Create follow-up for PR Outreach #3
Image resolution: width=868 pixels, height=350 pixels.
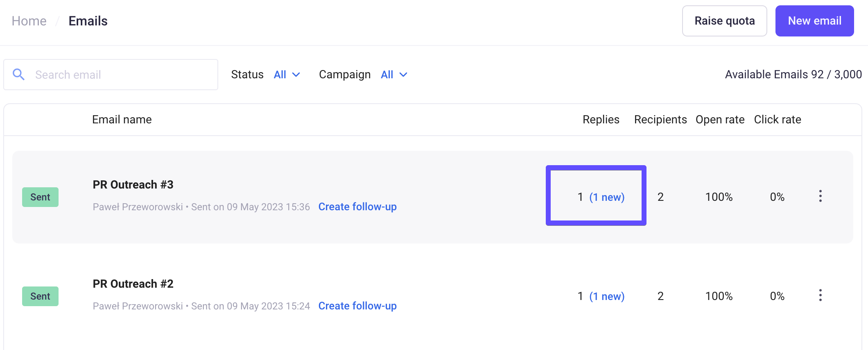tap(357, 207)
